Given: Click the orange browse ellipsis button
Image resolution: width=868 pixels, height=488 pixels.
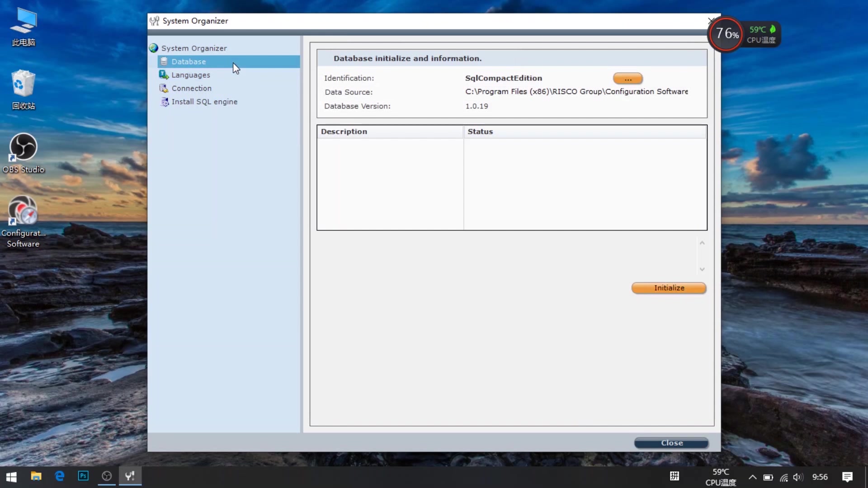Looking at the screenshot, I should click(628, 79).
